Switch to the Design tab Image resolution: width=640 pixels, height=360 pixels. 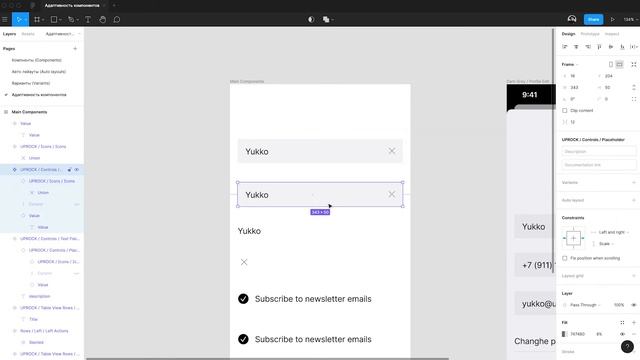(x=568, y=34)
